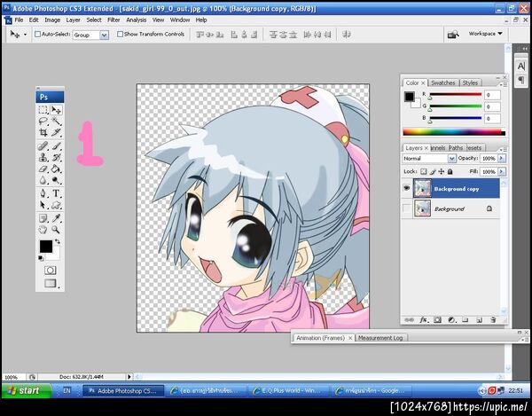Create a new layer
This screenshot has width=532, height=416.
point(479,319)
